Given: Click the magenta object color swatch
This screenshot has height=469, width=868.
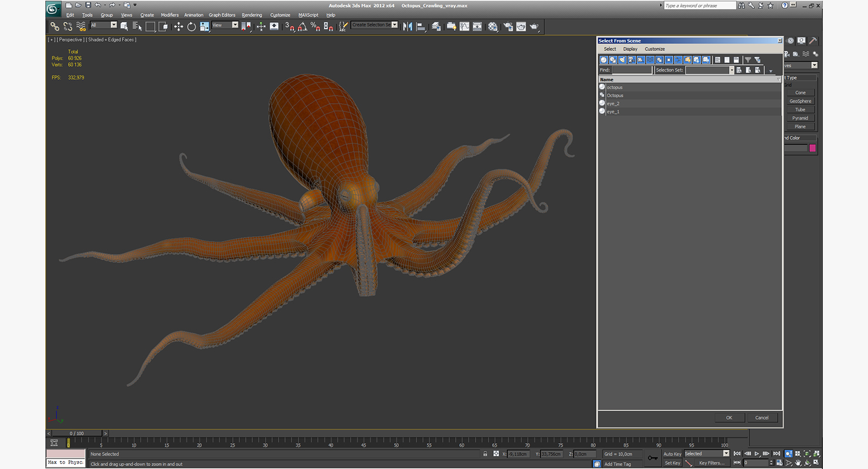Looking at the screenshot, I should 812,148.
